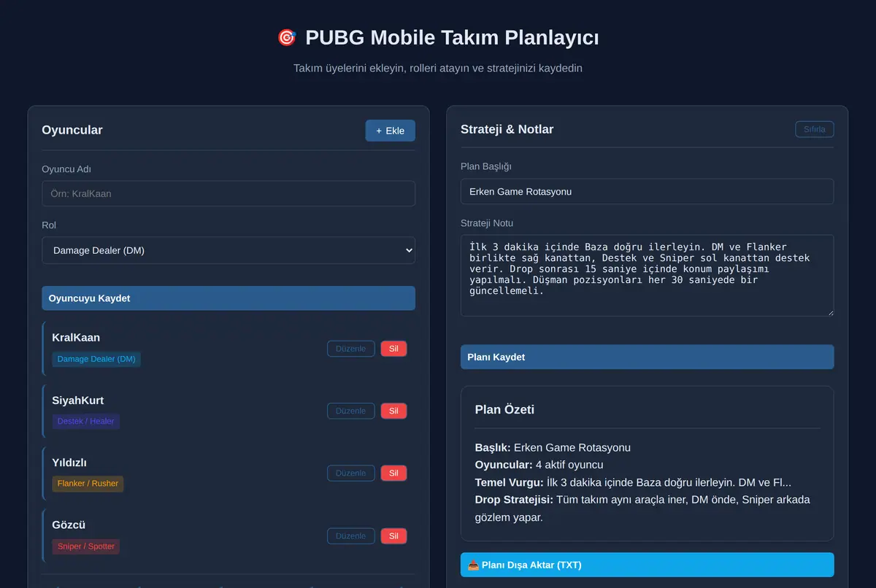Edit KralKaan with the Düzenle button

(x=351, y=349)
